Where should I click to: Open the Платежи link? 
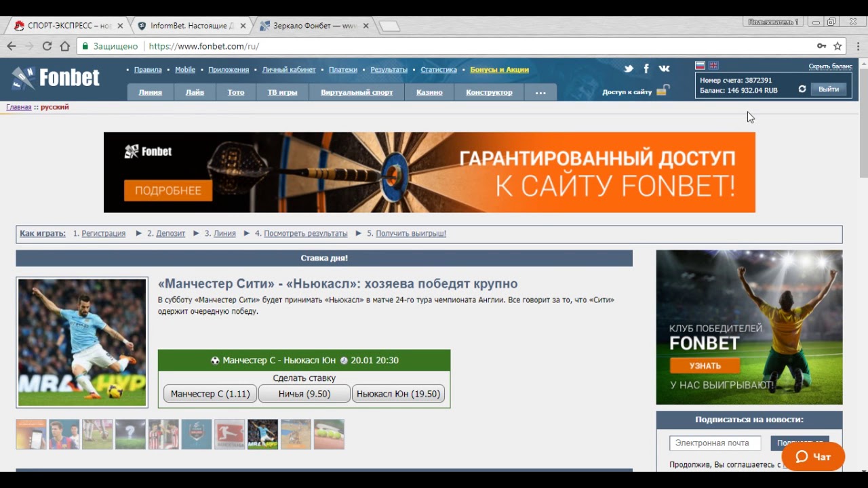pyautogui.click(x=343, y=70)
